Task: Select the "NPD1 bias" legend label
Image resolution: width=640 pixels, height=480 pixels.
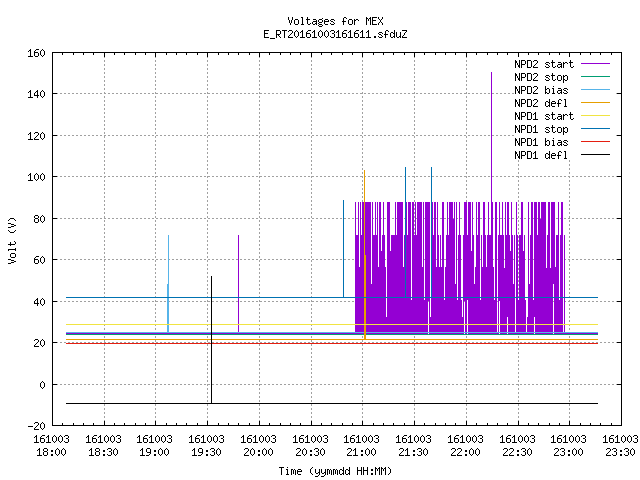Action: (x=541, y=142)
